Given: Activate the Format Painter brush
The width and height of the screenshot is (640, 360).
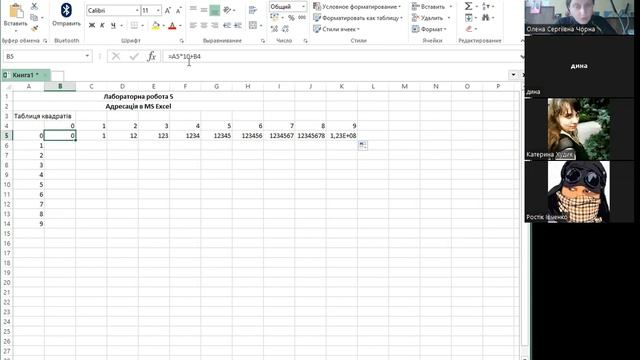Looking at the screenshot, I should tap(34, 28).
